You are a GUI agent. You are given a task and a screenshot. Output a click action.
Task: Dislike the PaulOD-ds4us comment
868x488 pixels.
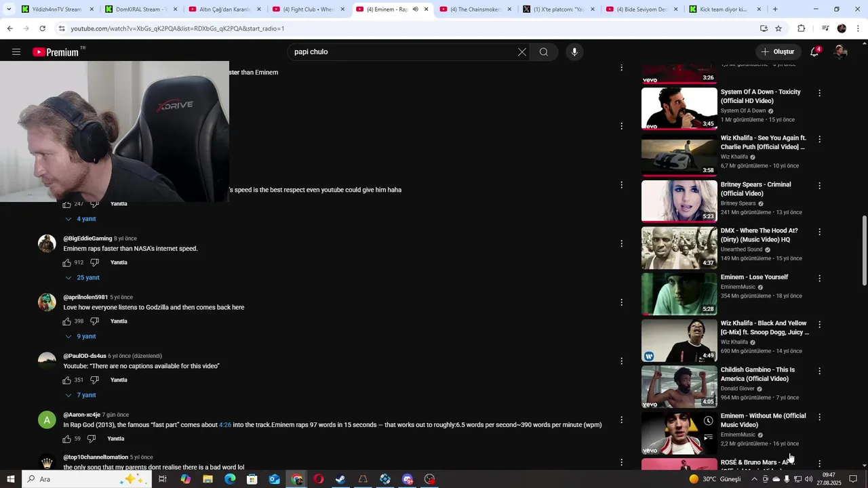[95, 380]
